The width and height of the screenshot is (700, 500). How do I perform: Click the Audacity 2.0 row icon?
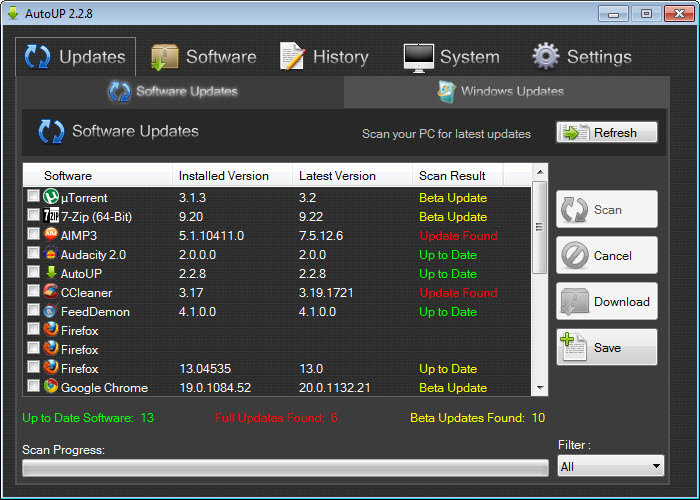[x=51, y=254]
